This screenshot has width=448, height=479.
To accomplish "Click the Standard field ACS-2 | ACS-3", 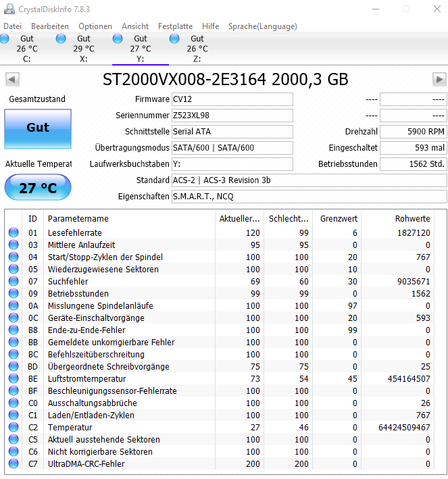I will click(309, 180).
